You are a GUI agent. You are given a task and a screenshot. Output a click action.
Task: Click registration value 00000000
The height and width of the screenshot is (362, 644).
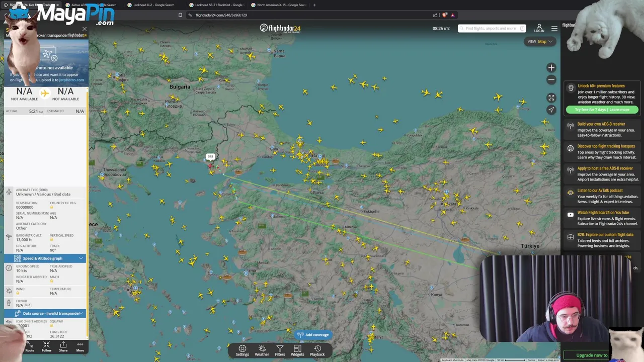(25, 207)
